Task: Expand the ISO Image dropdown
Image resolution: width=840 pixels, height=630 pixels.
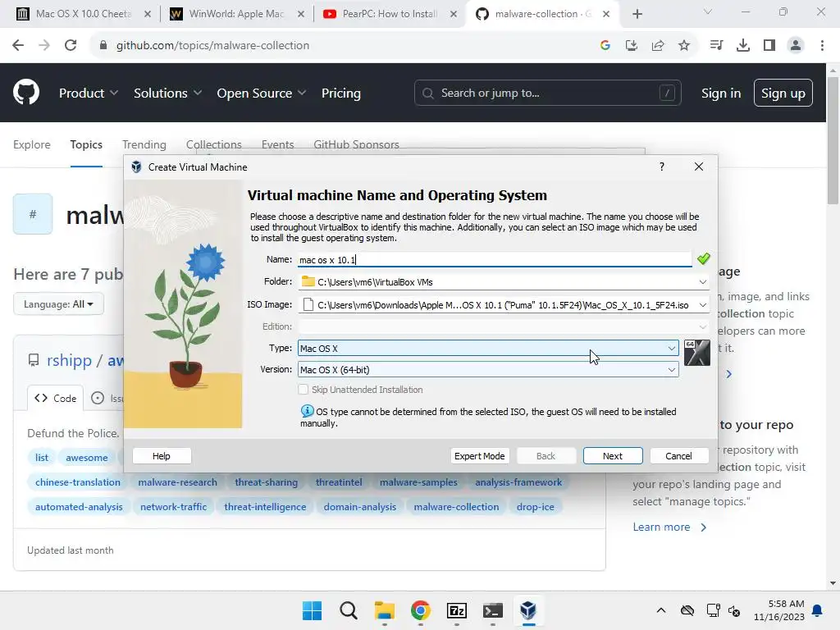Action: pyautogui.click(x=702, y=305)
